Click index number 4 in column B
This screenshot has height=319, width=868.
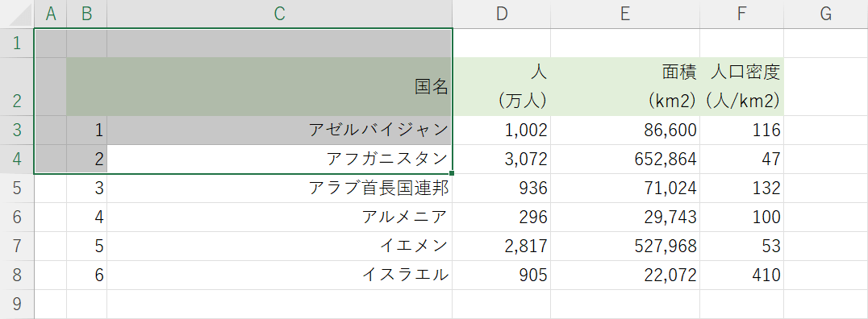[x=86, y=217]
